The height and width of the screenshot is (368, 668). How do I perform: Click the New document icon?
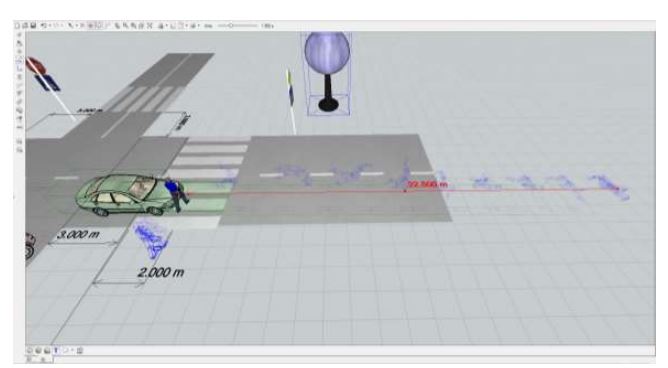[x=17, y=26]
